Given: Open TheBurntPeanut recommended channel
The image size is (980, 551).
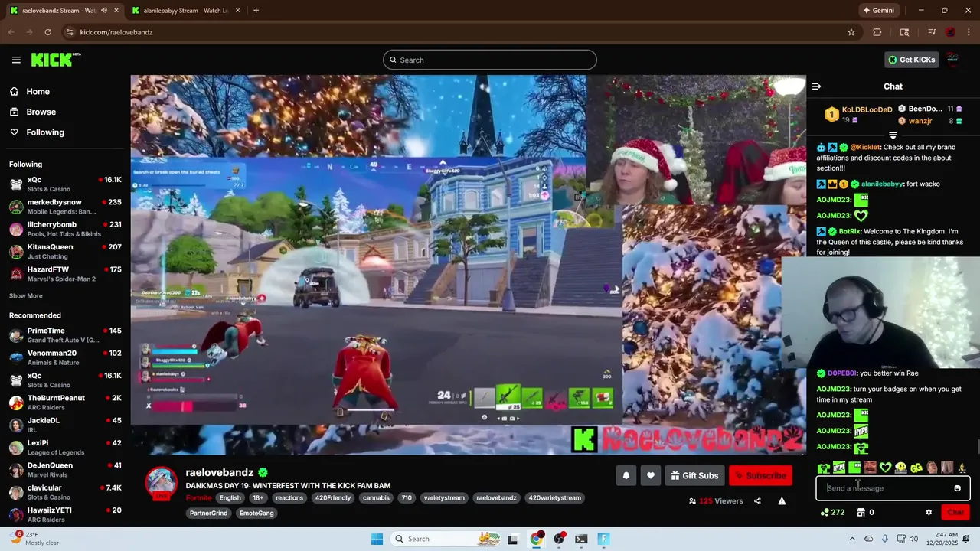Looking at the screenshot, I should [65, 403].
